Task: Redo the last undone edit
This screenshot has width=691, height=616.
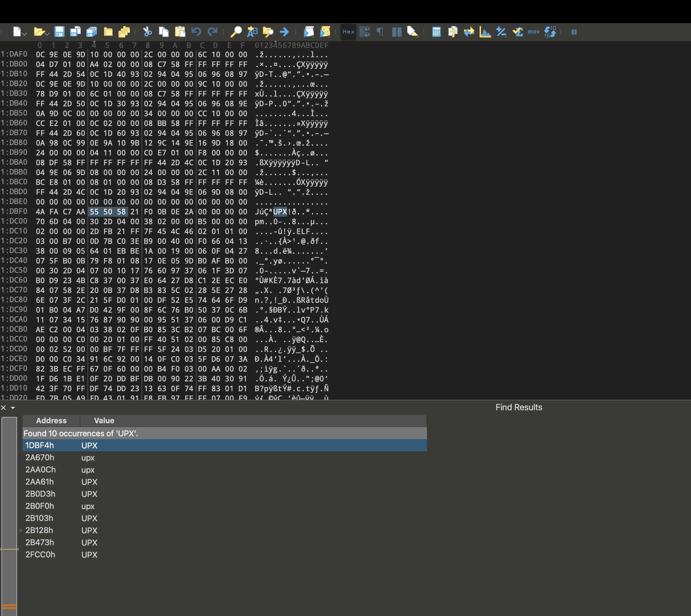Action: tap(213, 32)
